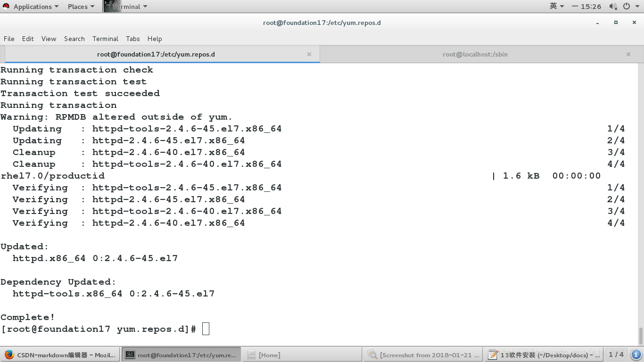Click 'httpd.x86_64 0:2.4.6-45.el7' line
Viewport: 644px width, 362px height.
95,258
